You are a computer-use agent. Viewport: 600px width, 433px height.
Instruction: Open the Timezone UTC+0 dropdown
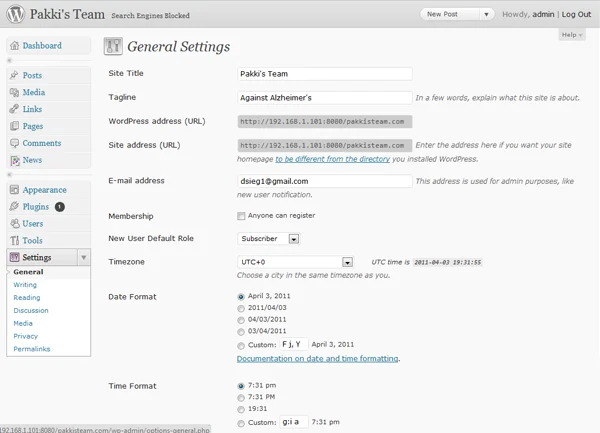pos(295,262)
